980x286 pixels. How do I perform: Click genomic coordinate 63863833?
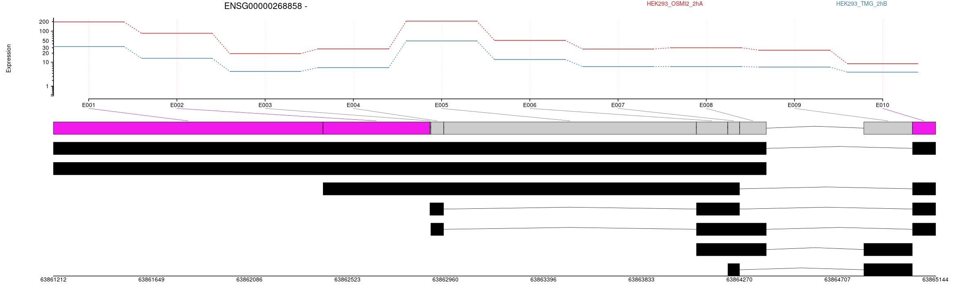(x=641, y=280)
